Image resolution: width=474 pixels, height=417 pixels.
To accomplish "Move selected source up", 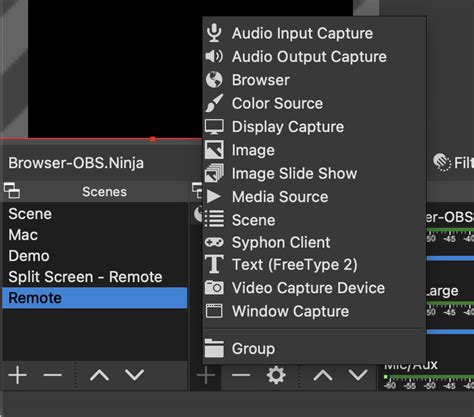I will click(x=323, y=375).
